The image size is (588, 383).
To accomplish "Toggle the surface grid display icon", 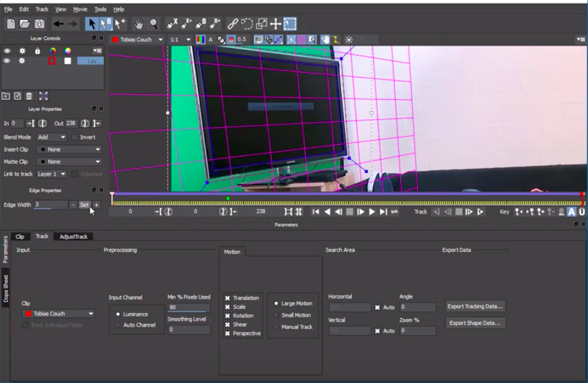I will [x=301, y=39].
